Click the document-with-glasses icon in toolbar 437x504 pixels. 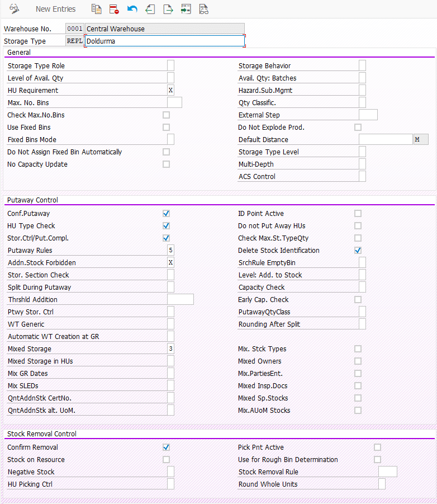click(203, 9)
